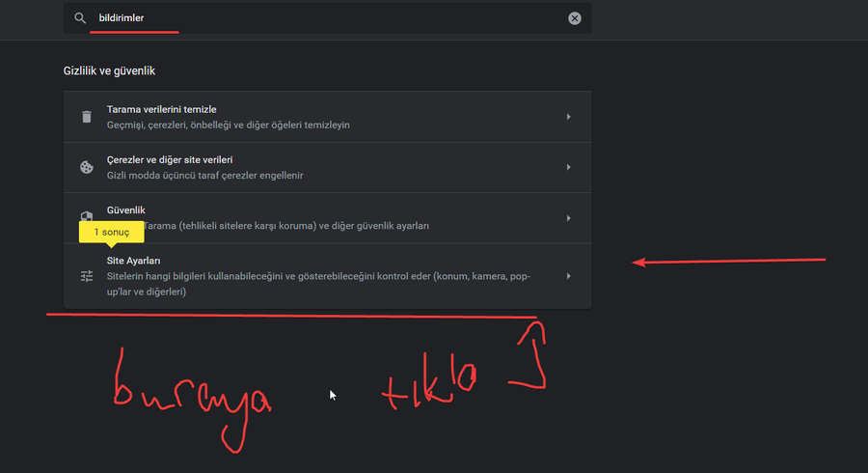This screenshot has width=868, height=473.
Task: Expand the Tarama verilerini temizle arrow
Action: [568, 117]
